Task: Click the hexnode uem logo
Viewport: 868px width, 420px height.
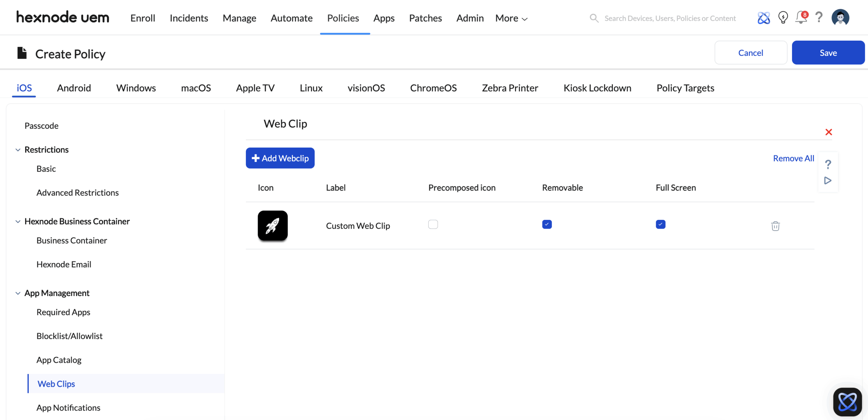Action: pos(63,17)
